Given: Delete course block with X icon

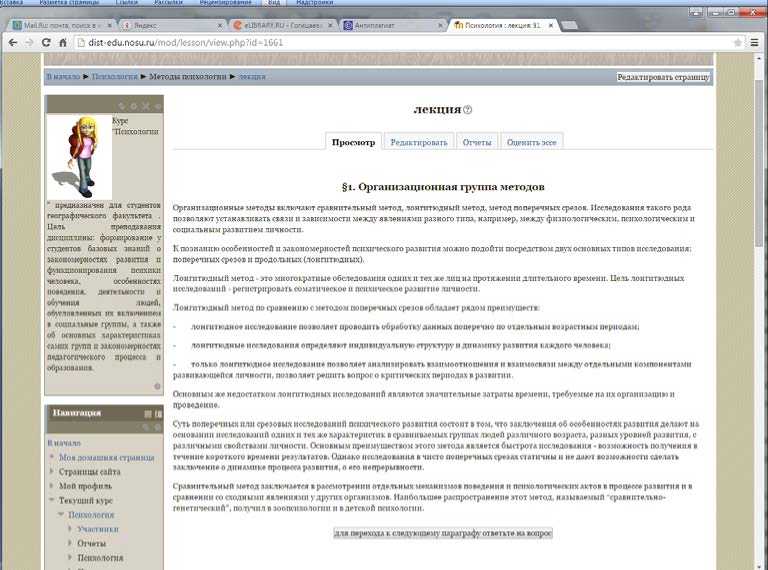Looking at the screenshot, I should pyautogui.click(x=145, y=106).
